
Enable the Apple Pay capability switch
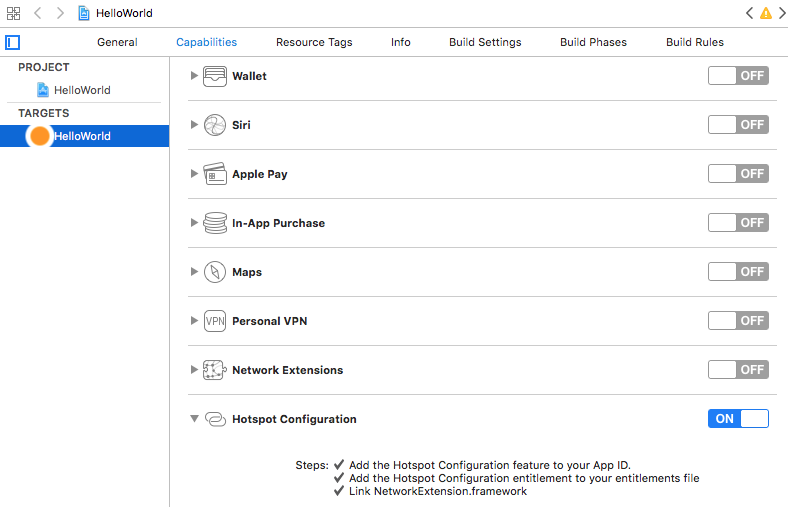(738, 174)
